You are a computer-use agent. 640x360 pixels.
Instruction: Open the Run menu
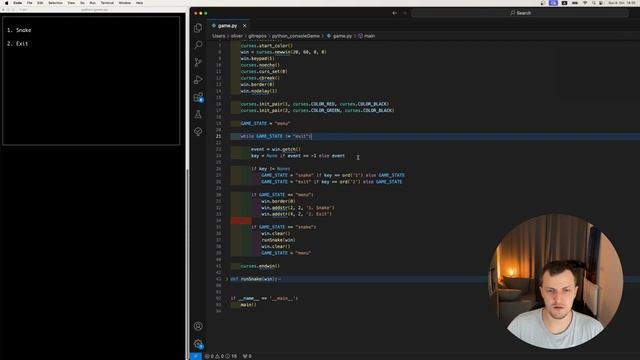click(93, 3)
